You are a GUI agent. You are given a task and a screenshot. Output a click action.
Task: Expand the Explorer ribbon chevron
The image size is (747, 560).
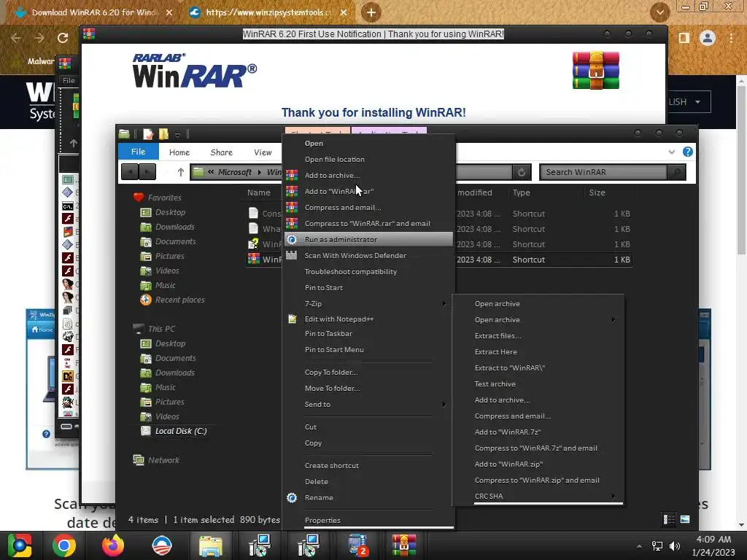pyautogui.click(x=672, y=152)
